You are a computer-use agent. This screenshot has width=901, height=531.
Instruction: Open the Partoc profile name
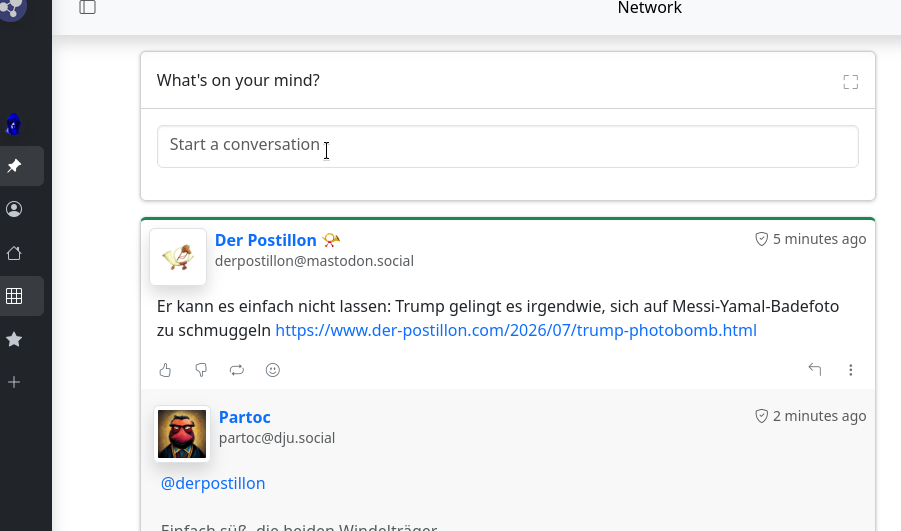[x=245, y=417]
